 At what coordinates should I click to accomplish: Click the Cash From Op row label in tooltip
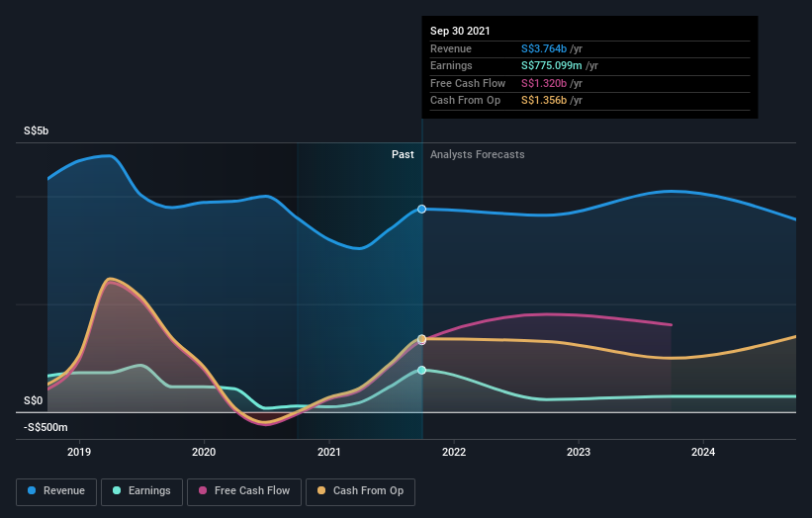[465, 101]
